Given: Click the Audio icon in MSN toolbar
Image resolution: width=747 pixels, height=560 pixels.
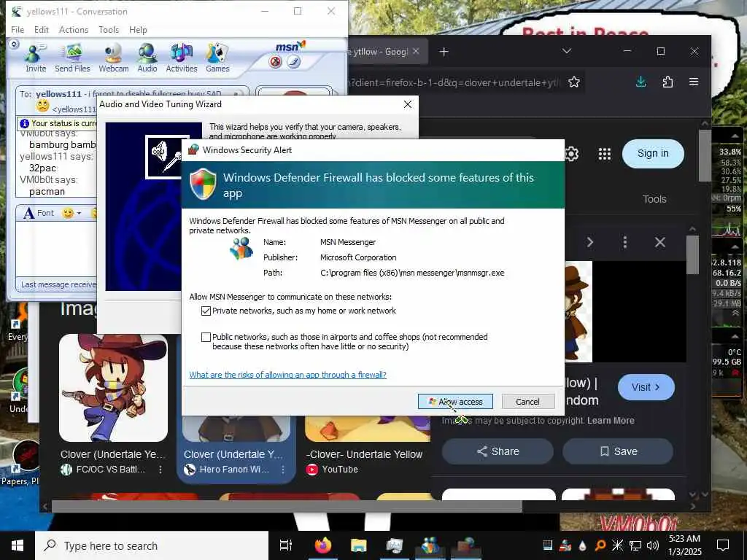Looking at the screenshot, I should click(x=147, y=58).
